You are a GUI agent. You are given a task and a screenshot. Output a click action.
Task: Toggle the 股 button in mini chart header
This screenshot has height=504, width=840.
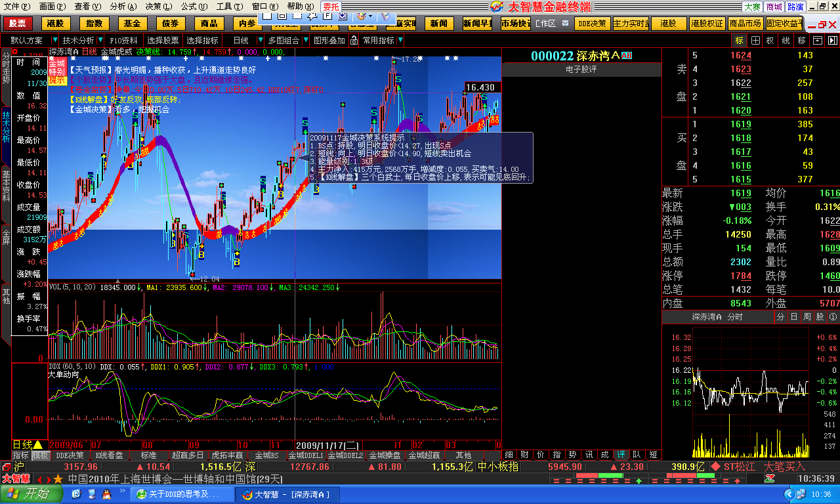coord(820,317)
